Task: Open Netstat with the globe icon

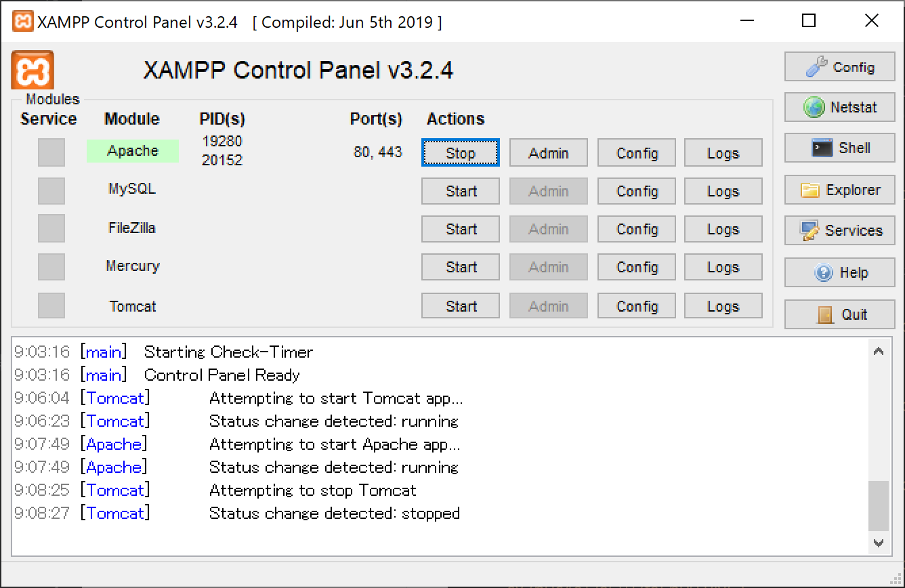Action: (840, 107)
